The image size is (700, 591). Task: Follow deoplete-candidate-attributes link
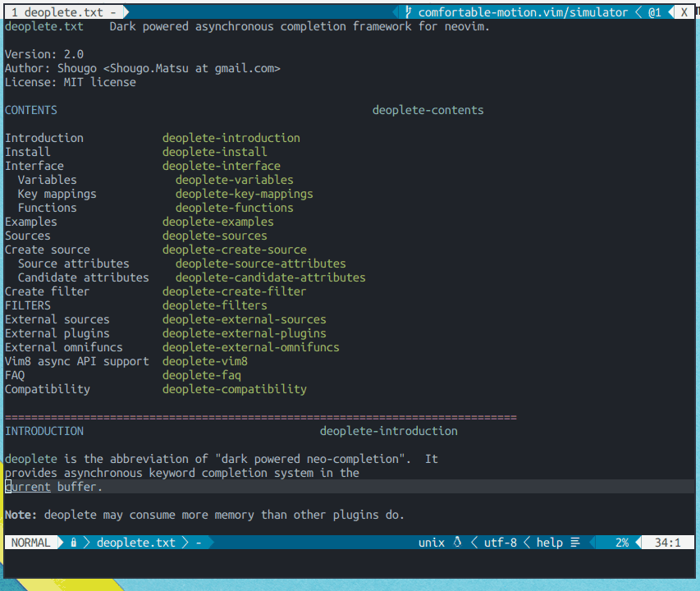point(271,277)
